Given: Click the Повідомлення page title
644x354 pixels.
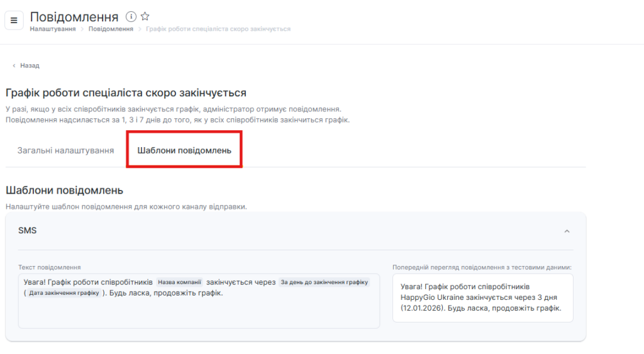Looking at the screenshot, I should pos(74,16).
